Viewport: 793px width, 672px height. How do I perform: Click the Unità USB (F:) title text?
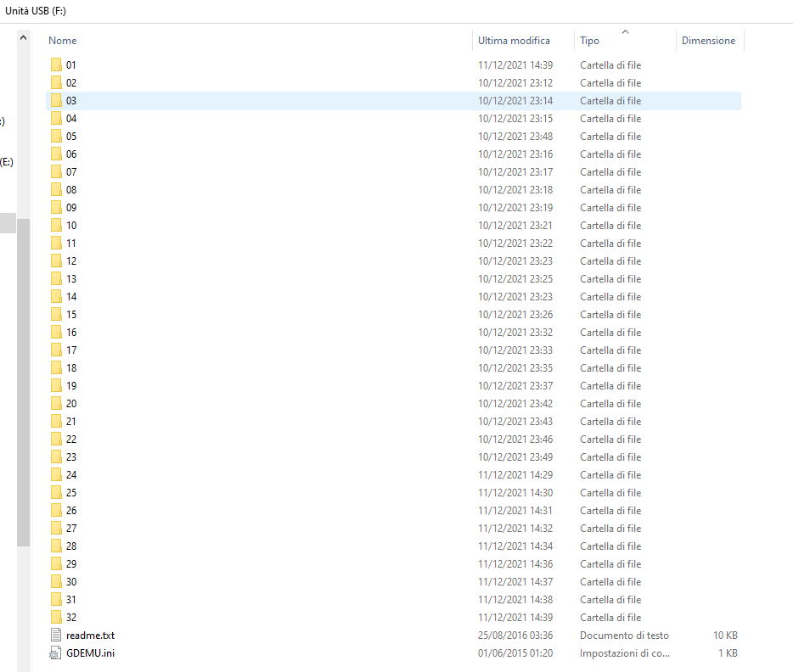(36, 11)
